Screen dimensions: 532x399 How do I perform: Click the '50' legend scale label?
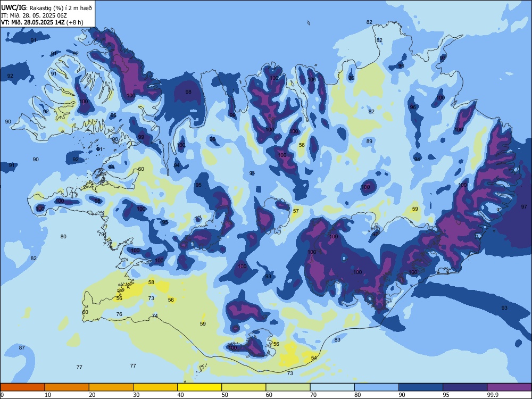(225, 395)
